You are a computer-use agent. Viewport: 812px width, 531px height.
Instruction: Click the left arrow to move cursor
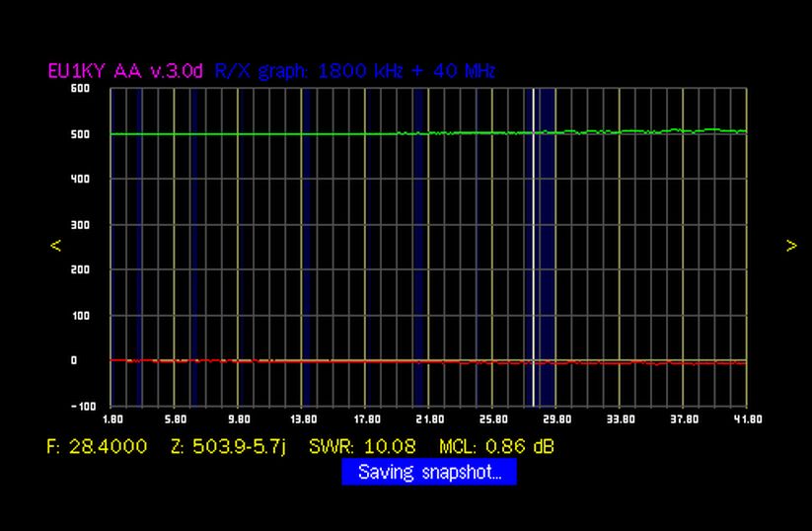point(56,246)
